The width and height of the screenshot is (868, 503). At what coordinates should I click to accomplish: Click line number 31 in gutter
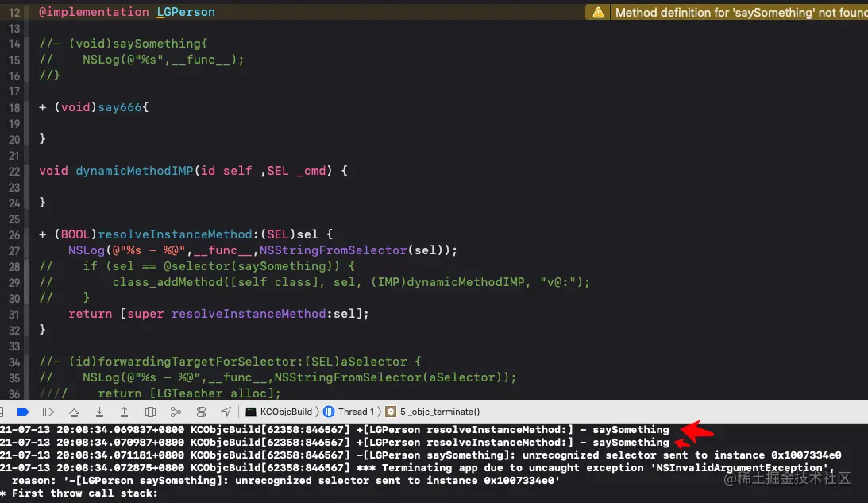click(14, 314)
